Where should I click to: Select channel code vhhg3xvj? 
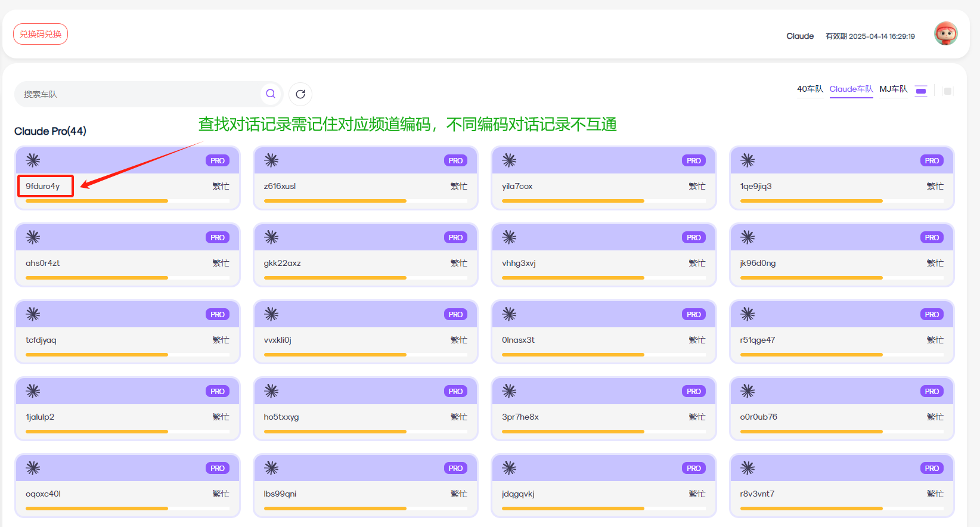coord(519,263)
